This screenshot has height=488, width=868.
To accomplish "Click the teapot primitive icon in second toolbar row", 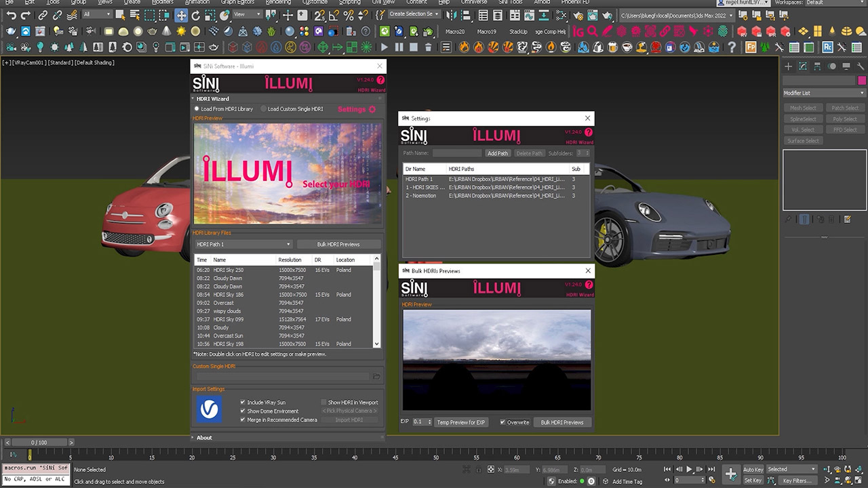I will coord(152,31).
